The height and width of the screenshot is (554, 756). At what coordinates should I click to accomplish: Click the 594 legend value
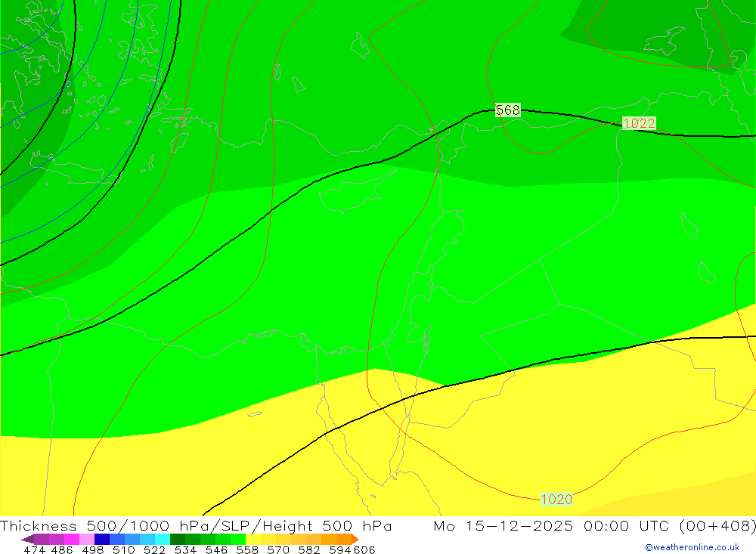(340, 550)
